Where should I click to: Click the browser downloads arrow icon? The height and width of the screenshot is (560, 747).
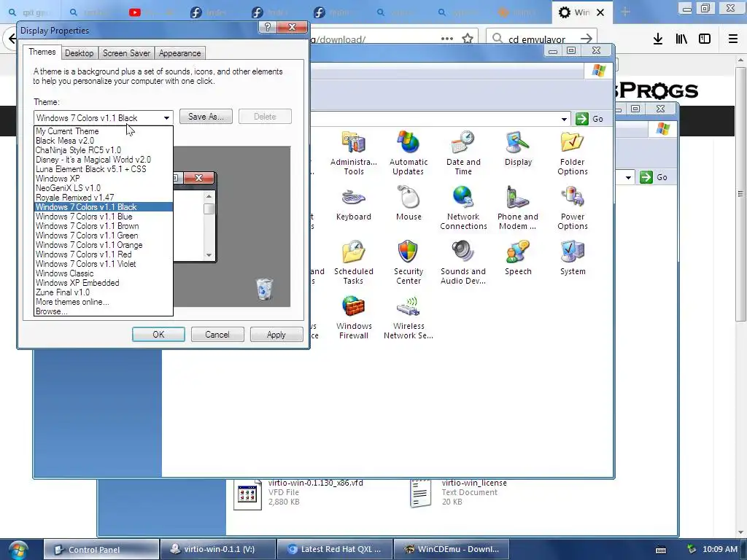(657, 39)
